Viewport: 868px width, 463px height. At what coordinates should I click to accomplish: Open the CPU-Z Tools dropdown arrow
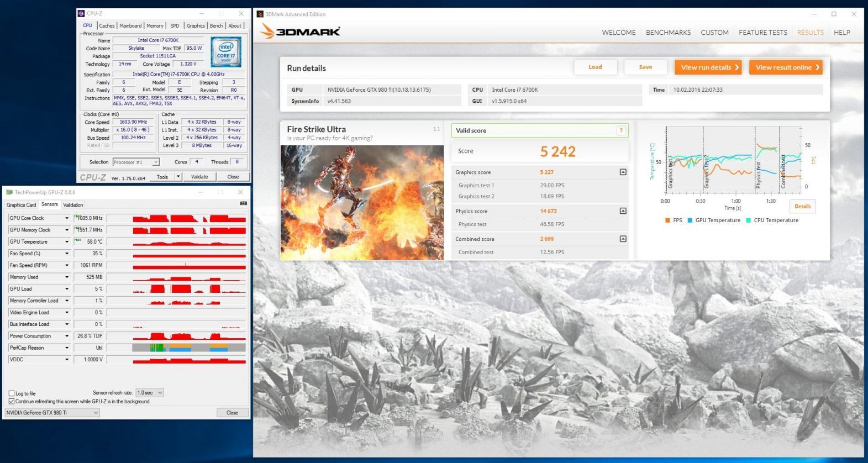point(178,177)
